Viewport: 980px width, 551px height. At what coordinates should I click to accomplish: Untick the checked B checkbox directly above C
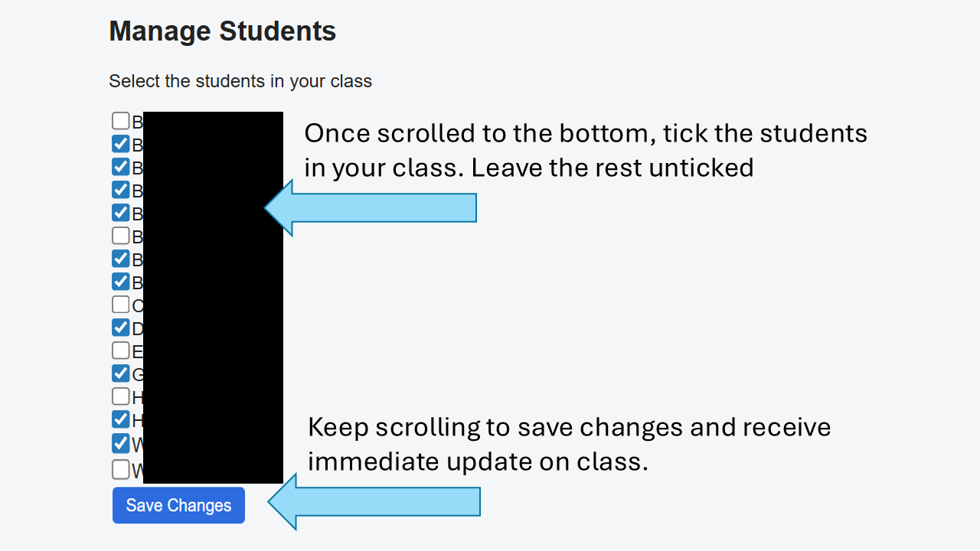coord(120,281)
